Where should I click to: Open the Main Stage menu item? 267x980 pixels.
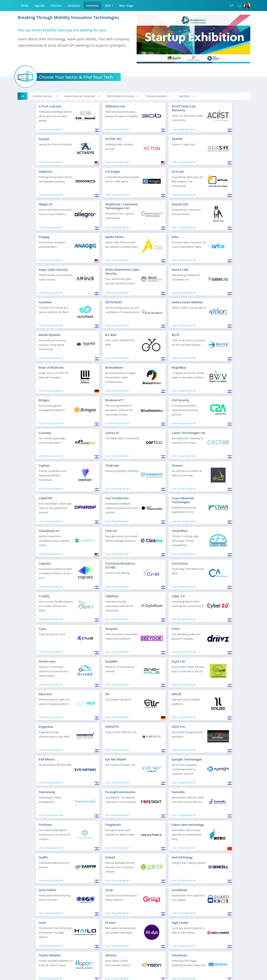[x=126, y=6]
